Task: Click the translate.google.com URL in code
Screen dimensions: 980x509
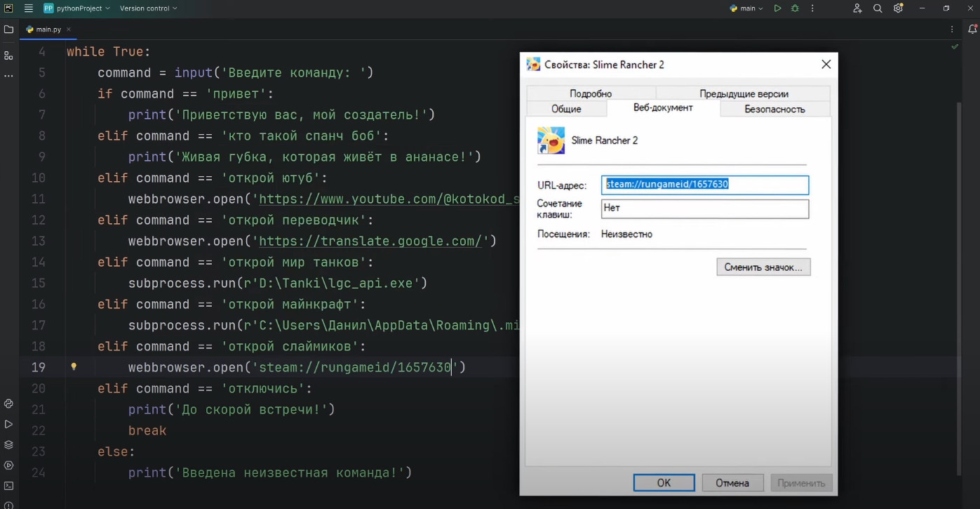Action: click(370, 241)
